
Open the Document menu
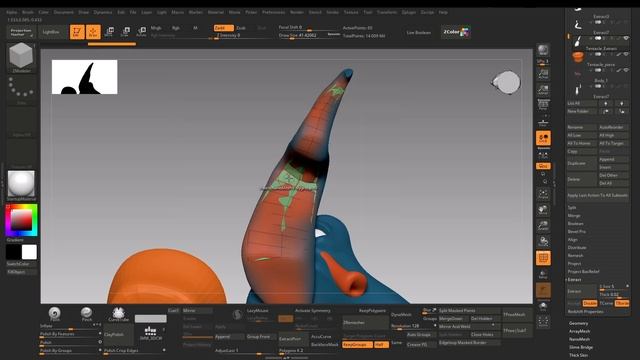pyautogui.click(x=64, y=12)
